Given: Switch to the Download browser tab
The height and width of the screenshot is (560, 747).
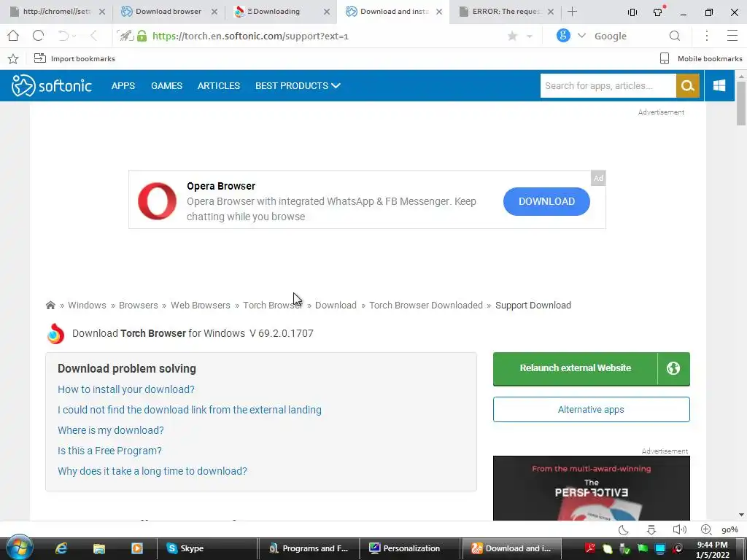Looking at the screenshot, I should [x=169, y=12].
